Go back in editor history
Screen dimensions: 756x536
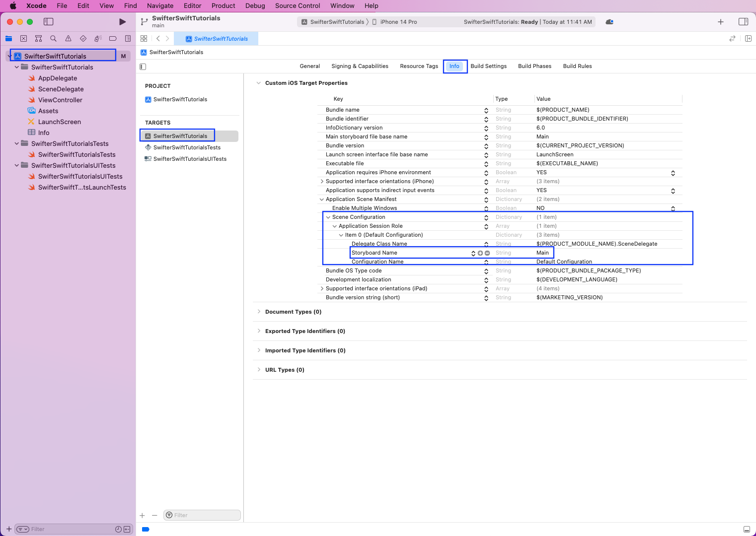(158, 39)
